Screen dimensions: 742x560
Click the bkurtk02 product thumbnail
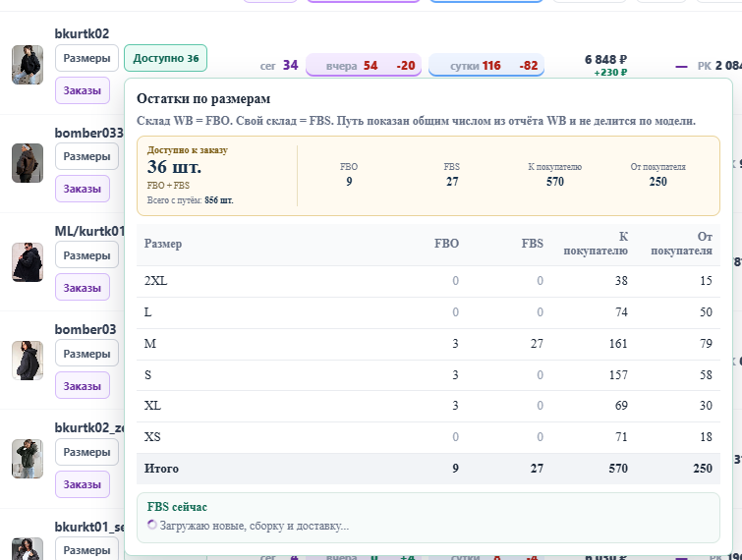(28, 65)
